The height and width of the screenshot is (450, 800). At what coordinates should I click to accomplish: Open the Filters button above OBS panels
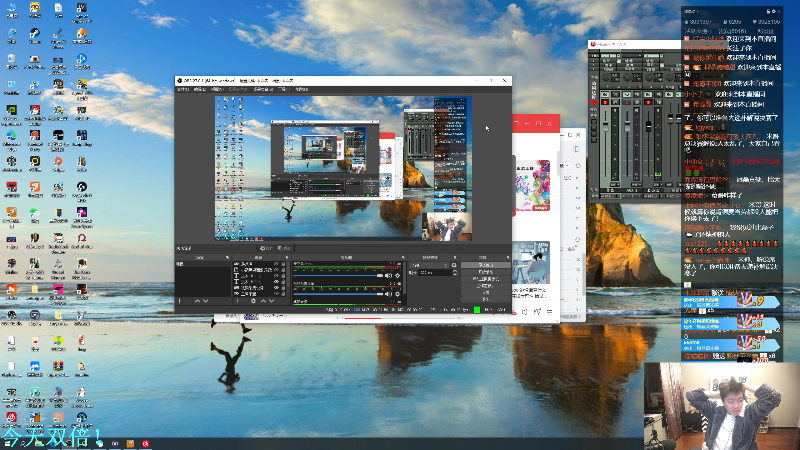tap(284, 248)
